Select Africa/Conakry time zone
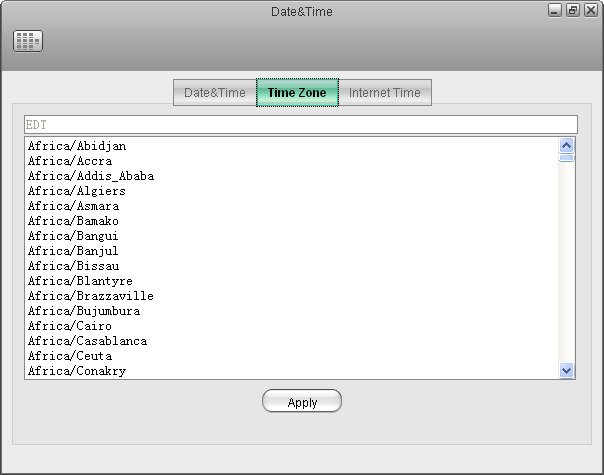The width and height of the screenshot is (604, 475). (x=77, y=371)
